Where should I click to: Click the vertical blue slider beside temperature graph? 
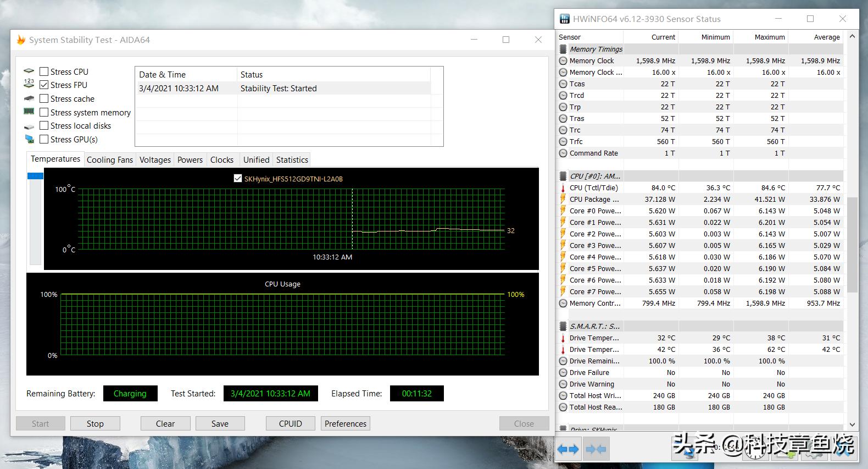(x=35, y=176)
